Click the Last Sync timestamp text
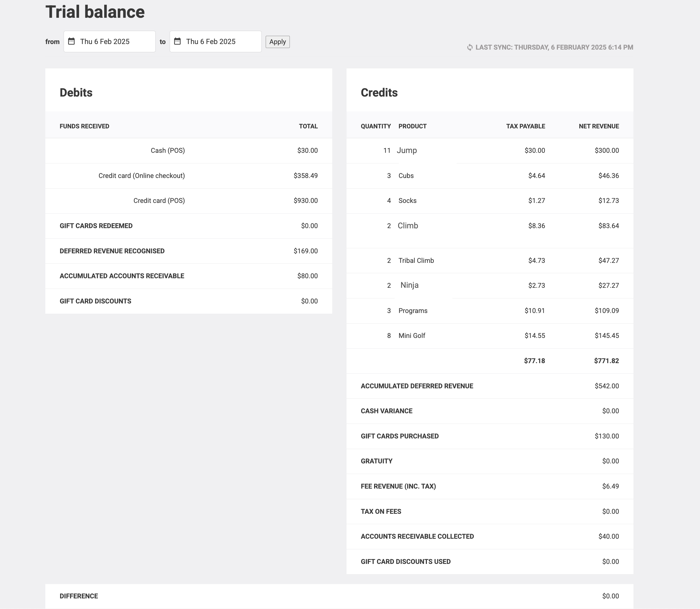Viewport: 700px width, 609px height. [x=554, y=47]
